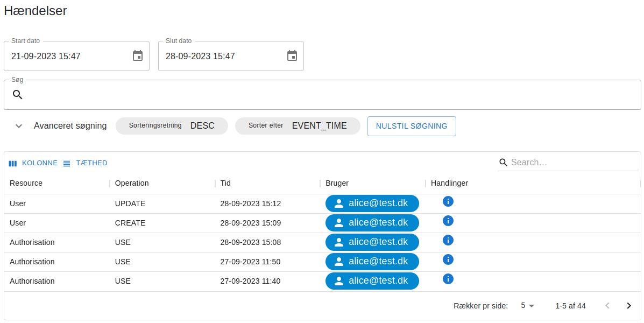Open the Slut dato calendar picker
The width and height of the screenshot is (644, 323).
point(292,56)
